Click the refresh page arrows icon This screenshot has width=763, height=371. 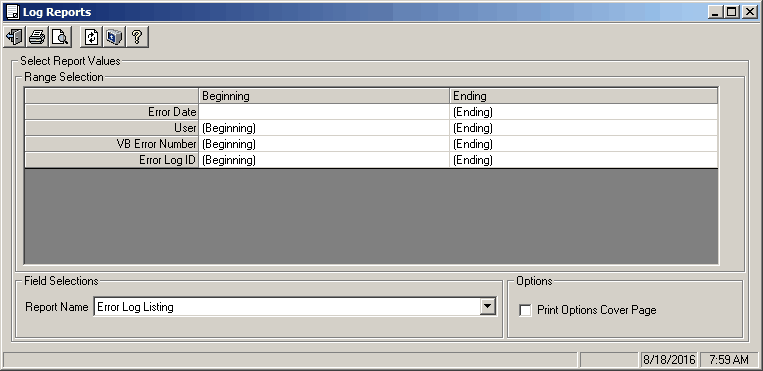point(91,37)
